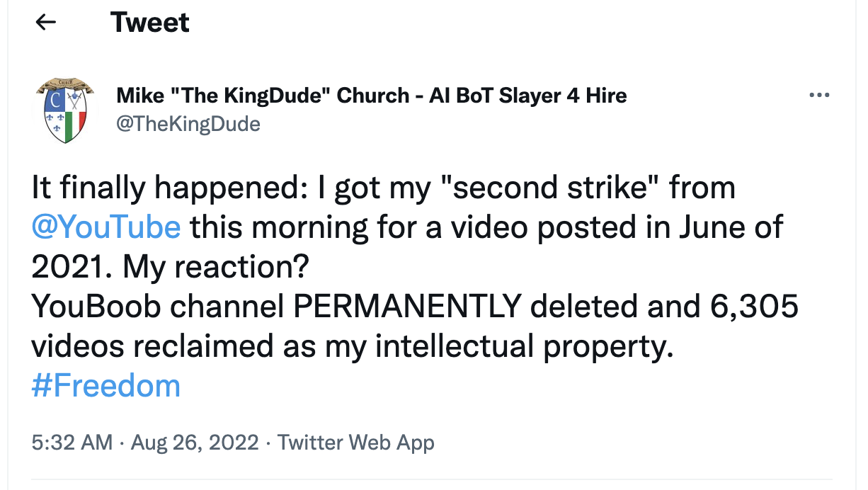Click the back arrow icon
Viewport: 868px width, 490px height.
(46, 23)
